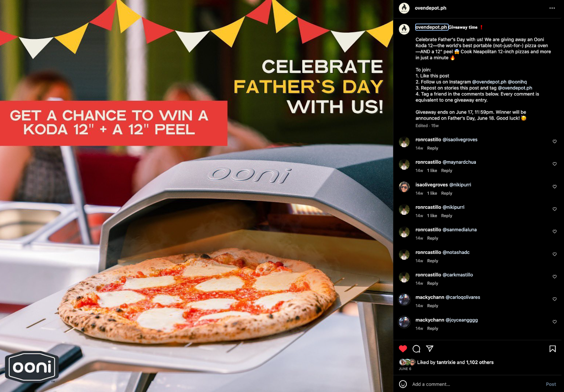
Task: Like ronrcastillo's @isaolivegroves comment heart
Action: (x=554, y=142)
